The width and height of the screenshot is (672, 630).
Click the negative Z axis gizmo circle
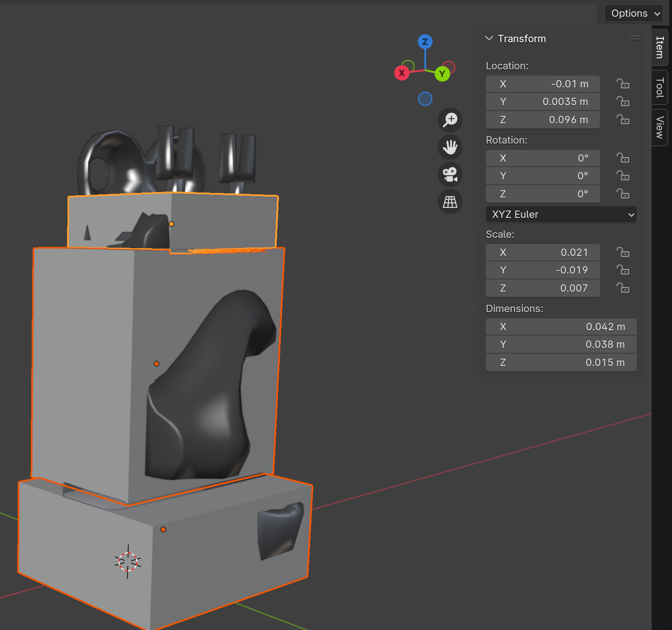click(425, 99)
